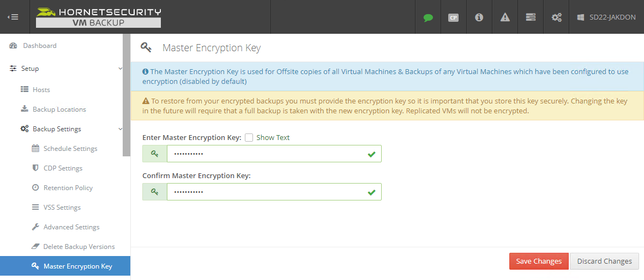
Task: Open the CP panel icon in header
Action: pyautogui.click(x=453, y=17)
